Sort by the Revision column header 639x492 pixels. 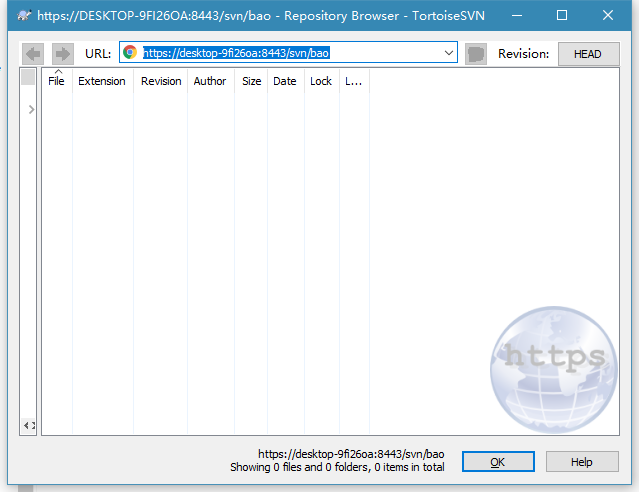point(161,81)
